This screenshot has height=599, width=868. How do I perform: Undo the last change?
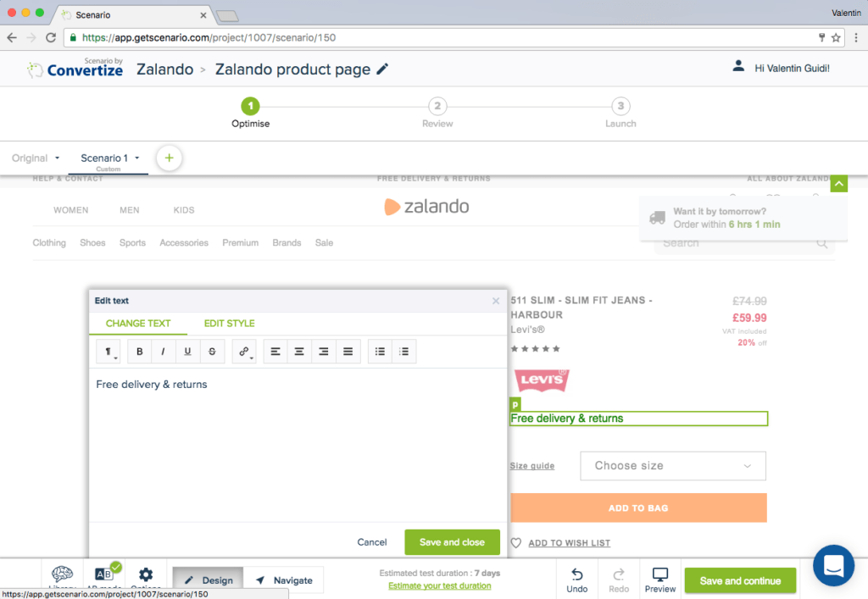(x=576, y=580)
